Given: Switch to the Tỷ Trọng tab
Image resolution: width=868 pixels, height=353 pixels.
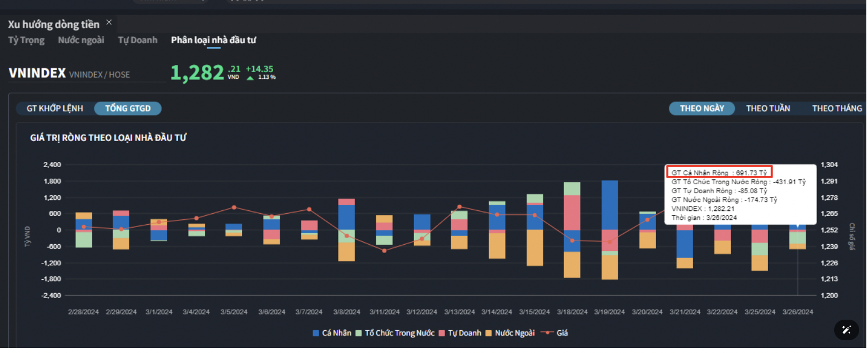Looking at the screenshot, I should point(26,40).
